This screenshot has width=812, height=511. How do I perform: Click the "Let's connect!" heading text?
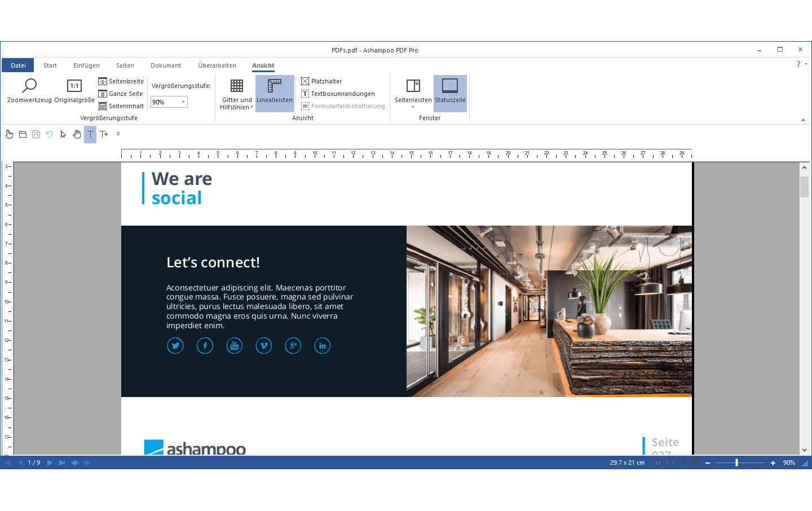(x=213, y=262)
